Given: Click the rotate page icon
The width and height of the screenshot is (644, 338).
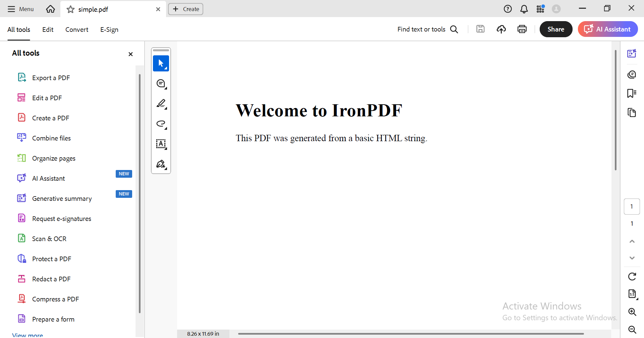Looking at the screenshot, I should (x=632, y=276).
